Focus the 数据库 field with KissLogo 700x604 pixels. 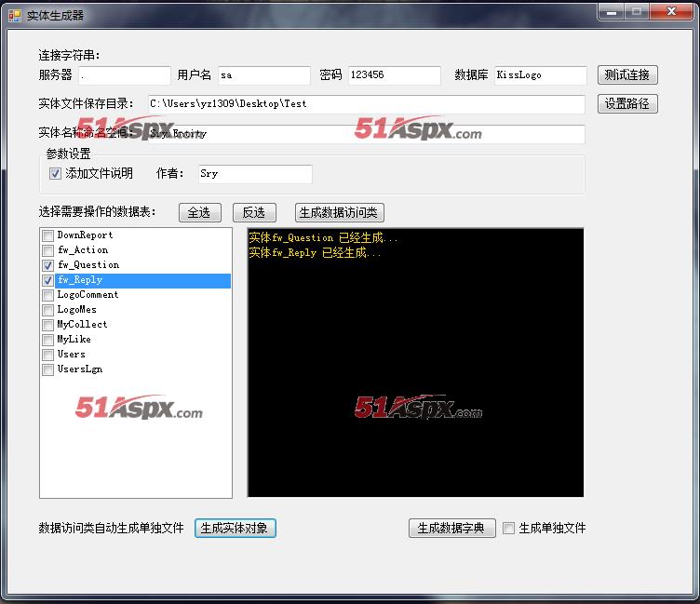pos(540,75)
